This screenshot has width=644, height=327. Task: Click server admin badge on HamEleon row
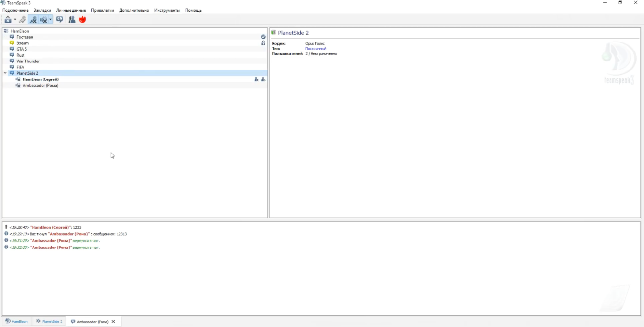coord(263,79)
